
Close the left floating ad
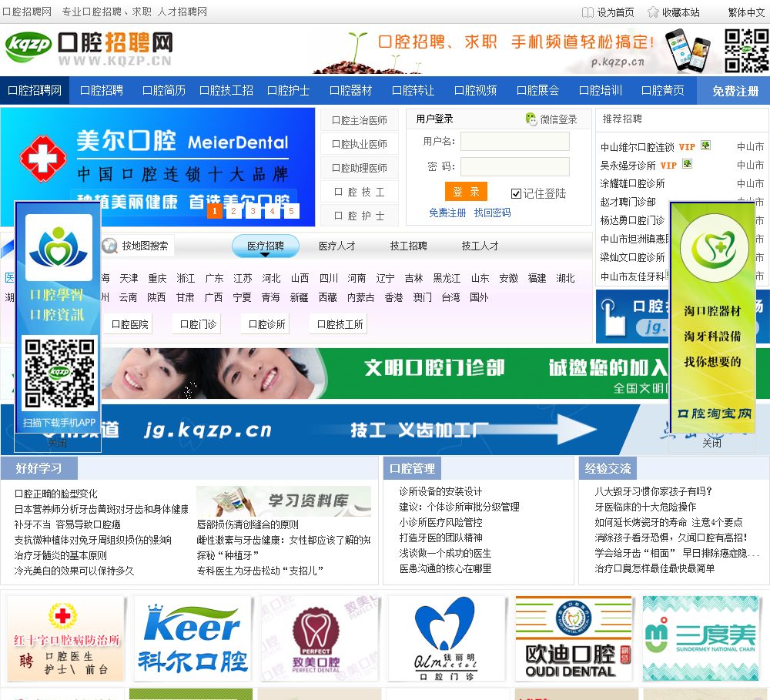point(58,443)
